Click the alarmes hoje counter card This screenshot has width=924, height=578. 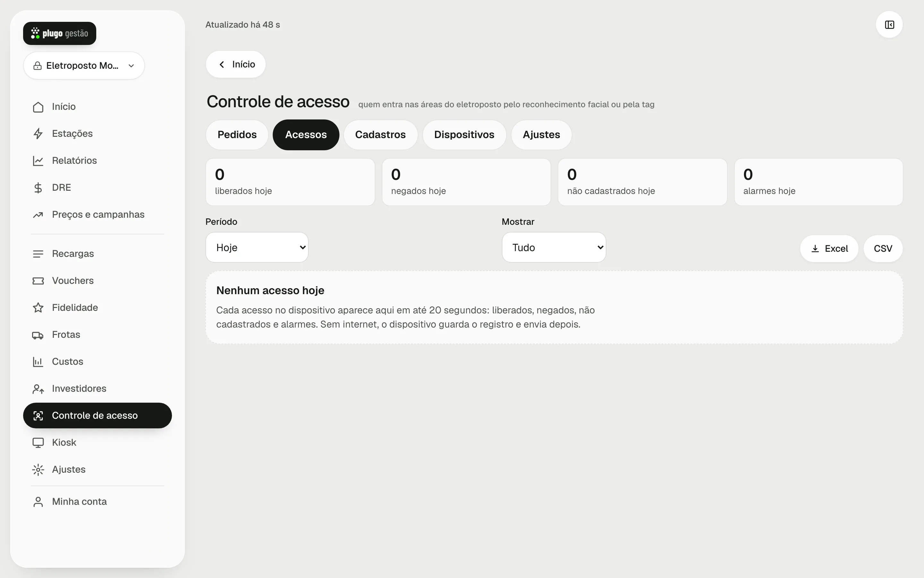tap(818, 182)
